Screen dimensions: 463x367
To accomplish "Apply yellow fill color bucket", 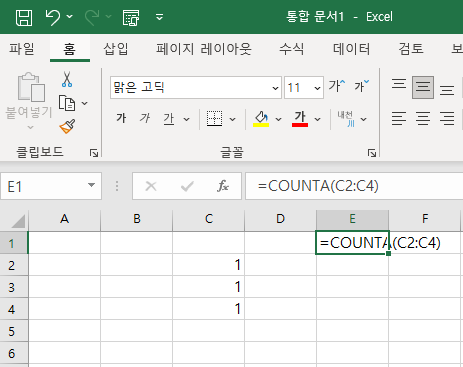I will click(x=261, y=119).
